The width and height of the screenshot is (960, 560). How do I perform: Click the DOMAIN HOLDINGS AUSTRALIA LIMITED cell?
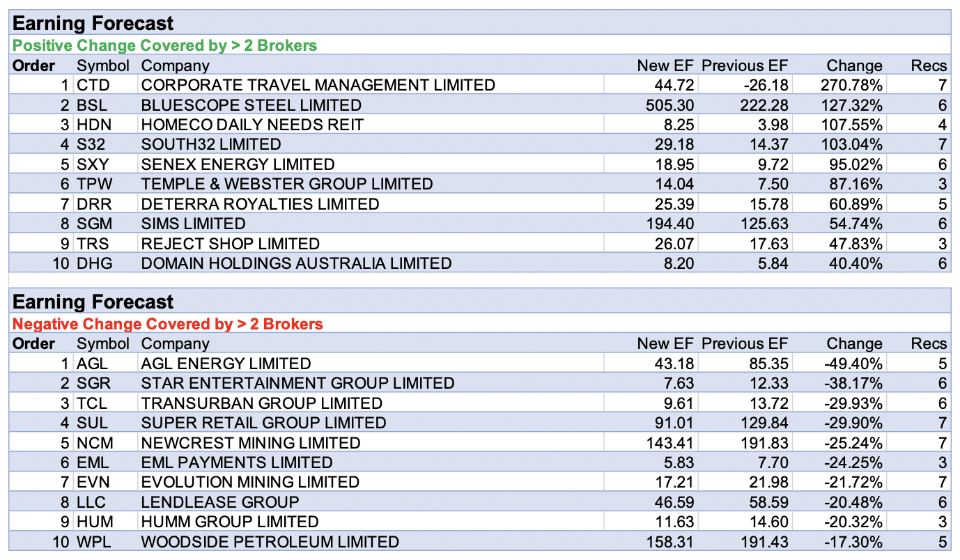[x=296, y=263]
